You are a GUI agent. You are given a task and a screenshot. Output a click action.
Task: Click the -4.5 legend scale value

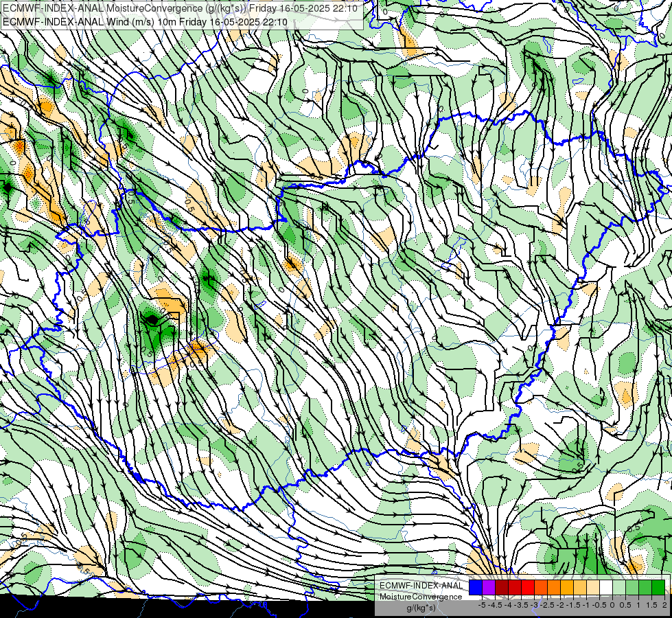click(x=495, y=605)
